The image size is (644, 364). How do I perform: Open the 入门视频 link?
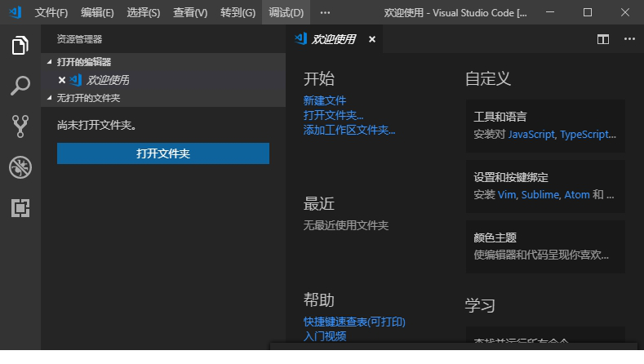click(x=325, y=336)
